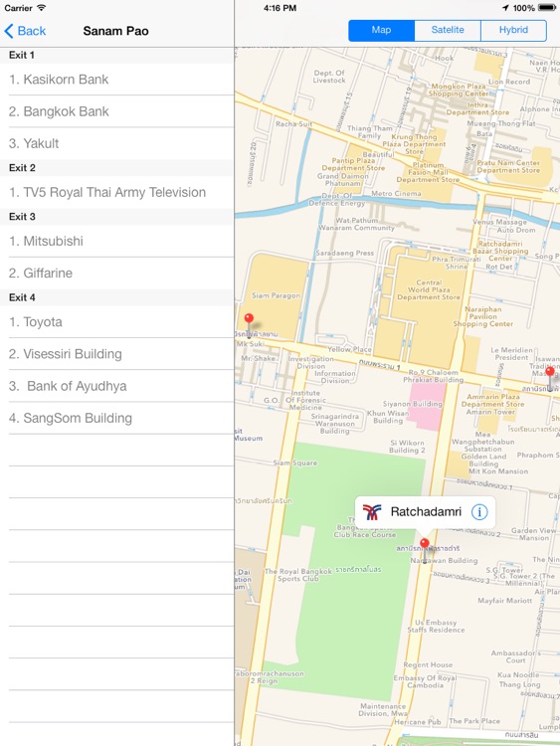Tap Amarin Tower label on map
The height and width of the screenshot is (746, 560).
(x=490, y=412)
